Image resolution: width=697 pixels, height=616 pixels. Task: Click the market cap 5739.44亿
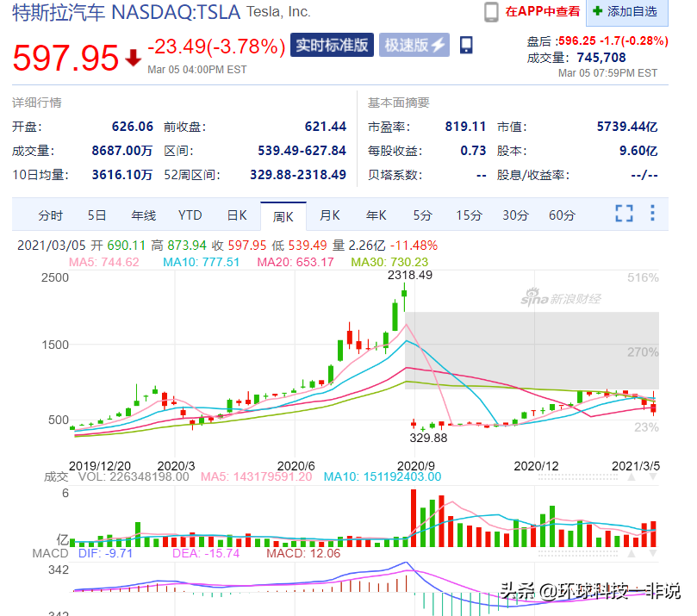(x=626, y=127)
